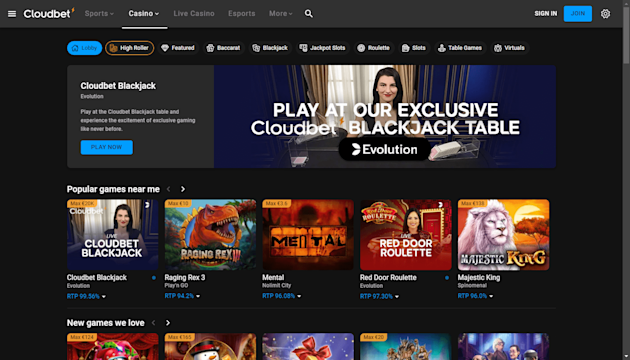Screen dimensions: 630x360
Task: Select the Baccarat category chip
Action: pyautogui.click(x=223, y=48)
